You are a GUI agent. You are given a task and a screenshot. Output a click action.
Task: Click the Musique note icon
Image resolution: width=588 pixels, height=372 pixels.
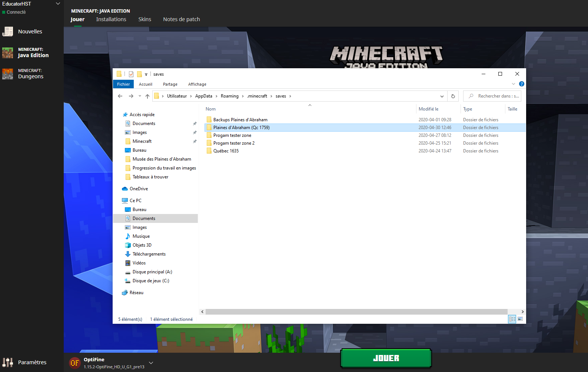pos(128,236)
